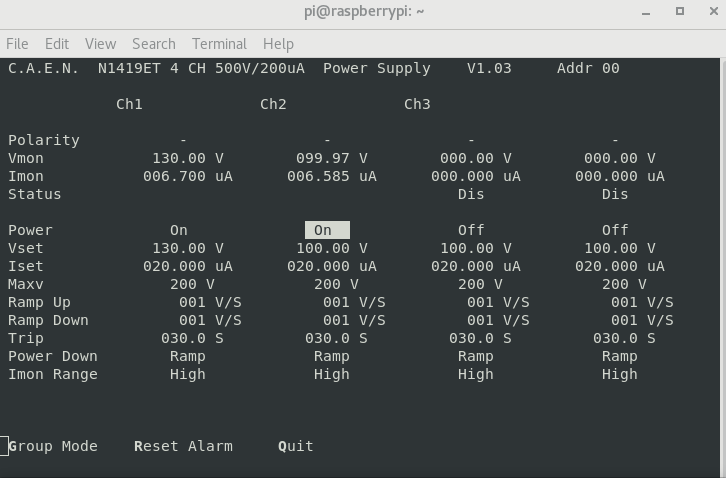Toggle Ch1 Power On value
Screen dimensions: 726x478
click(x=179, y=230)
